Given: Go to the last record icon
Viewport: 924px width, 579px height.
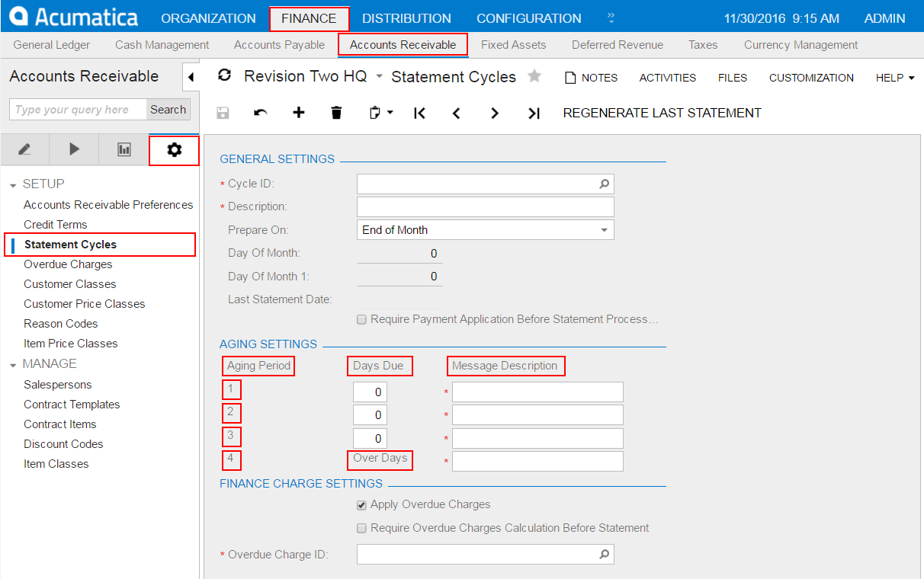Looking at the screenshot, I should tap(534, 113).
